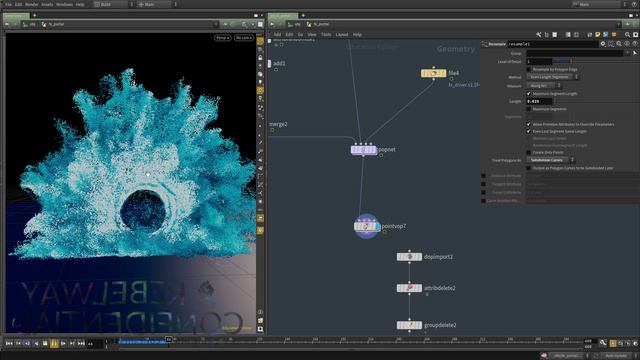This screenshot has height=360, width=640.
Task: Click the highlighted pause/play button
Action: 54,344
